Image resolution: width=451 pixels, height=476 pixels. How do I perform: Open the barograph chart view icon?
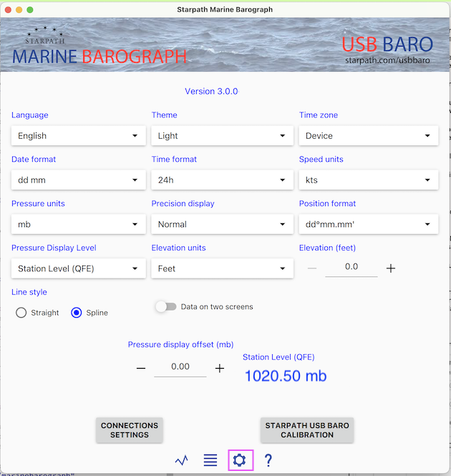tap(182, 460)
